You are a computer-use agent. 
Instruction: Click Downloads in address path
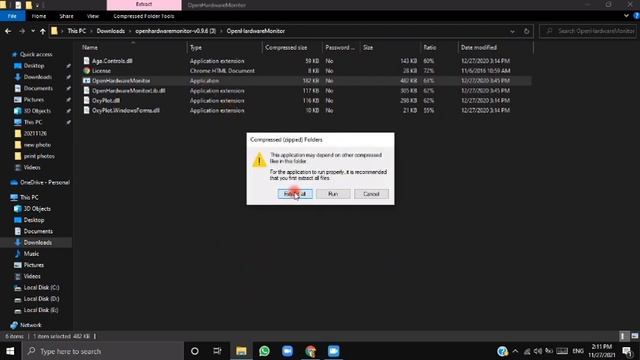[x=111, y=31]
